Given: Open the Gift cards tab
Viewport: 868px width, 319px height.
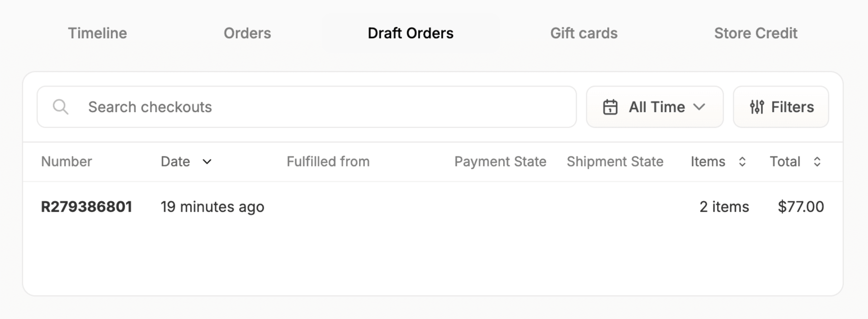Looking at the screenshot, I should point(584,33).
